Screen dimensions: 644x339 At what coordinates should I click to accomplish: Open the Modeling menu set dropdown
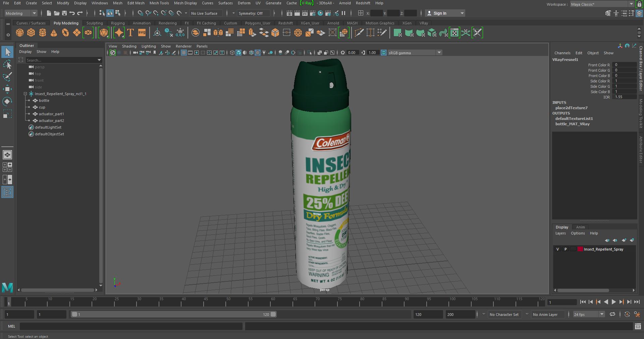tap(21, 13)
